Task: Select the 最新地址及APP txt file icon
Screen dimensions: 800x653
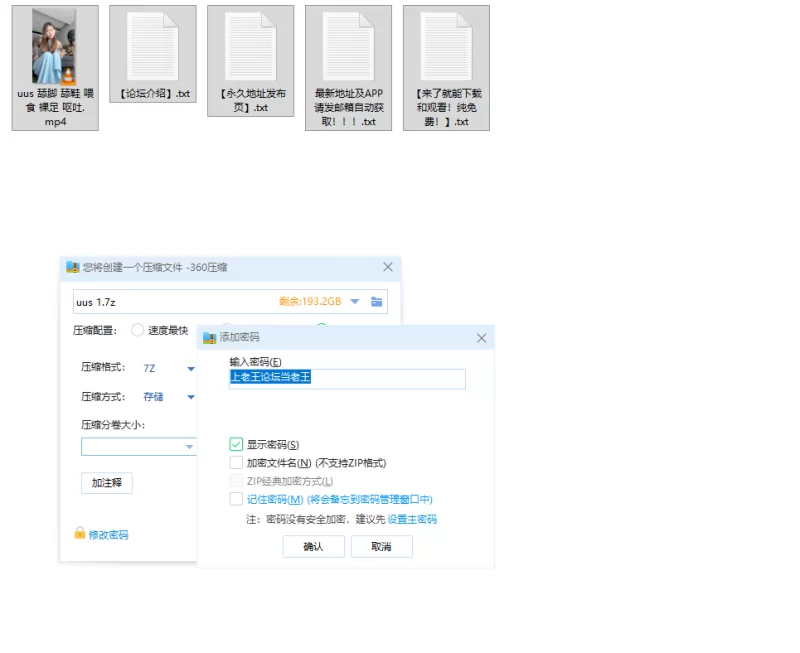Action: pyautogui.click(x=348, y=46)
